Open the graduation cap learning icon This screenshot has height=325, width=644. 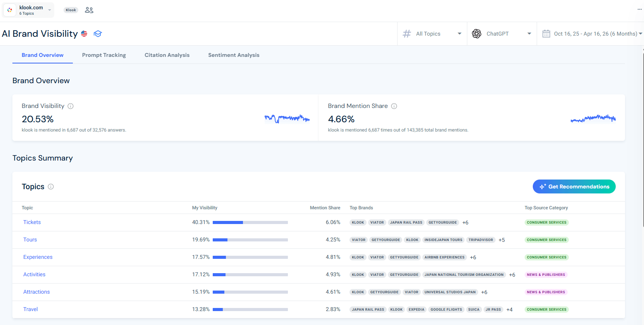click(x=98, y=34)
